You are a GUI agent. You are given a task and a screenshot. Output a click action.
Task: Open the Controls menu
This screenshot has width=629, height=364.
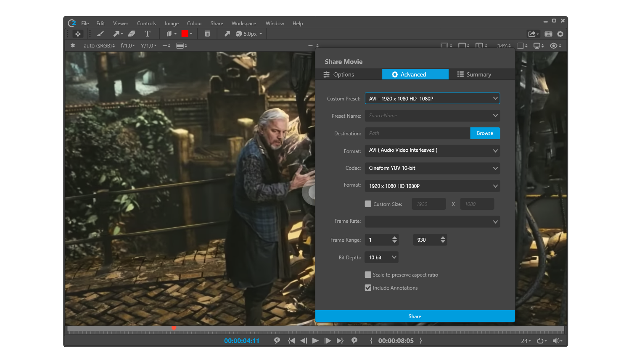point(146,24)
